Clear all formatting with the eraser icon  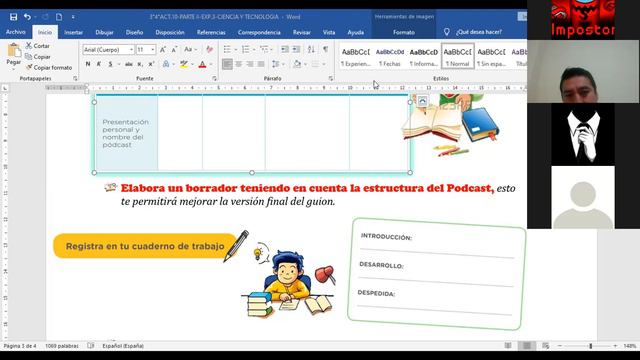coord(209,50)
